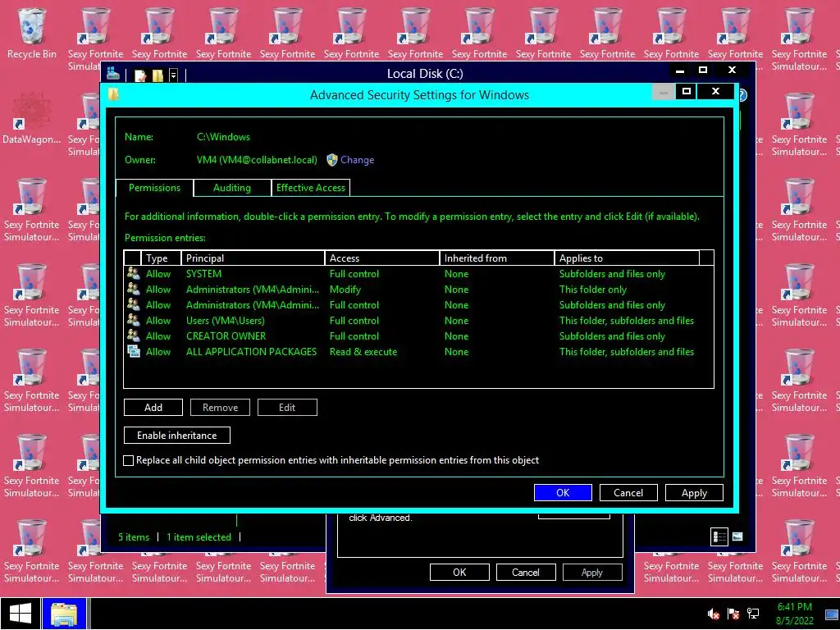
Task: Click the shield icon next to Change
Action: 332,160
